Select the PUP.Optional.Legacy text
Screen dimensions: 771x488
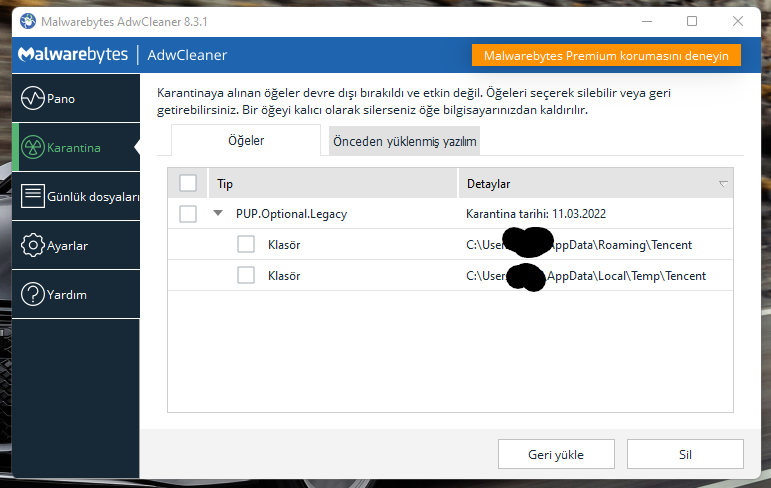tap(291, 214)
